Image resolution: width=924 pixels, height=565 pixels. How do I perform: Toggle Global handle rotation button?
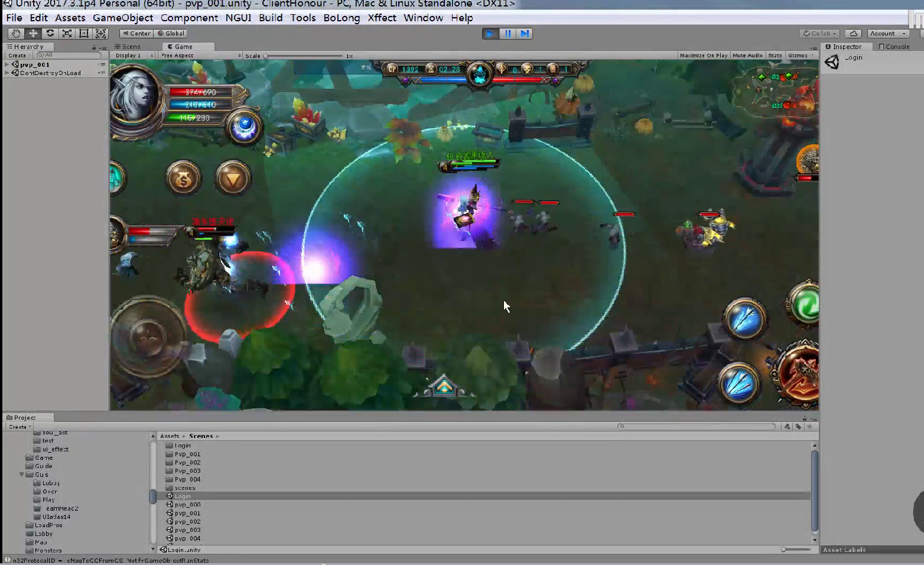pyautogui.click(x=171, y=34)
